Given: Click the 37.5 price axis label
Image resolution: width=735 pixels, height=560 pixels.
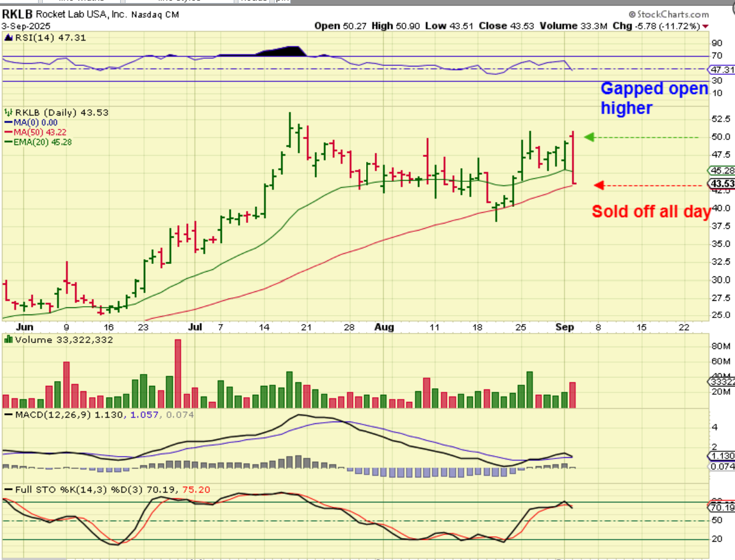Looking at the screenshot, I should pos(721,226).
